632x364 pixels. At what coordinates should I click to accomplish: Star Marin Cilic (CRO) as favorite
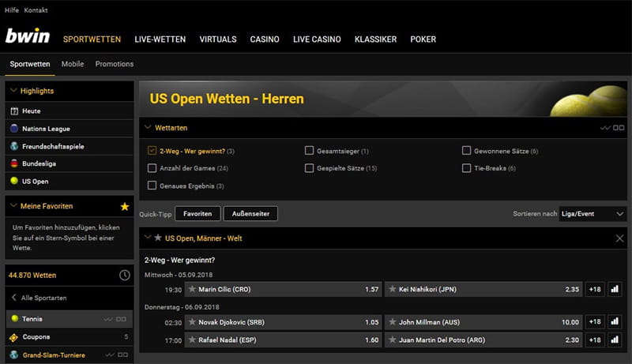coord(192,289)
